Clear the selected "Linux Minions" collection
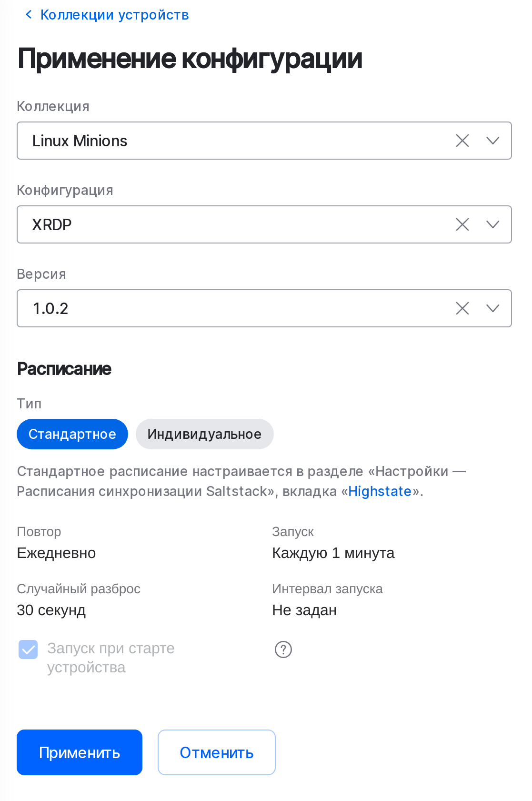This screenshot has width=532, height=801. pos(462,141)
